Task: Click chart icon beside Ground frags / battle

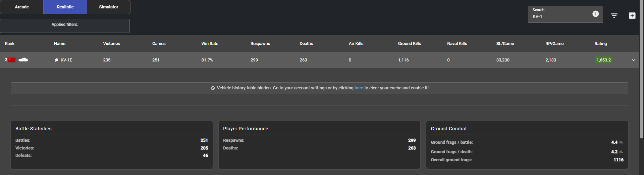Action: tap(621, 142)
